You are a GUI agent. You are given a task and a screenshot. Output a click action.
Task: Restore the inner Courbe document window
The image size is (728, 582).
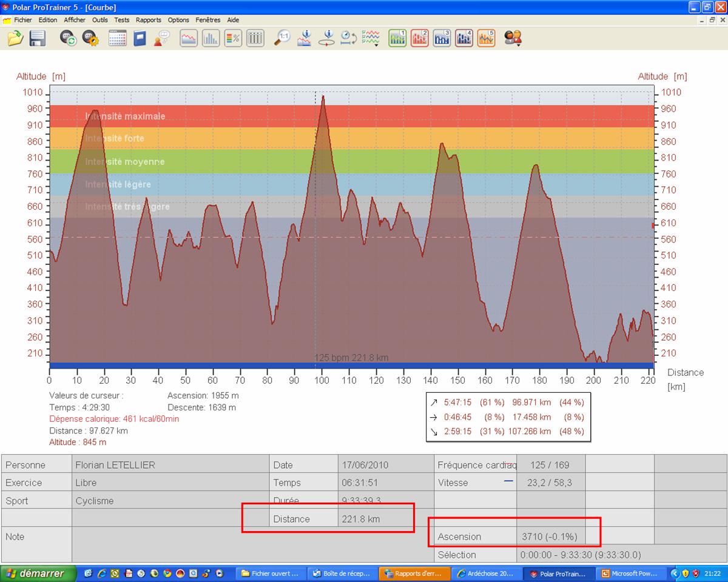pos(712,20)
